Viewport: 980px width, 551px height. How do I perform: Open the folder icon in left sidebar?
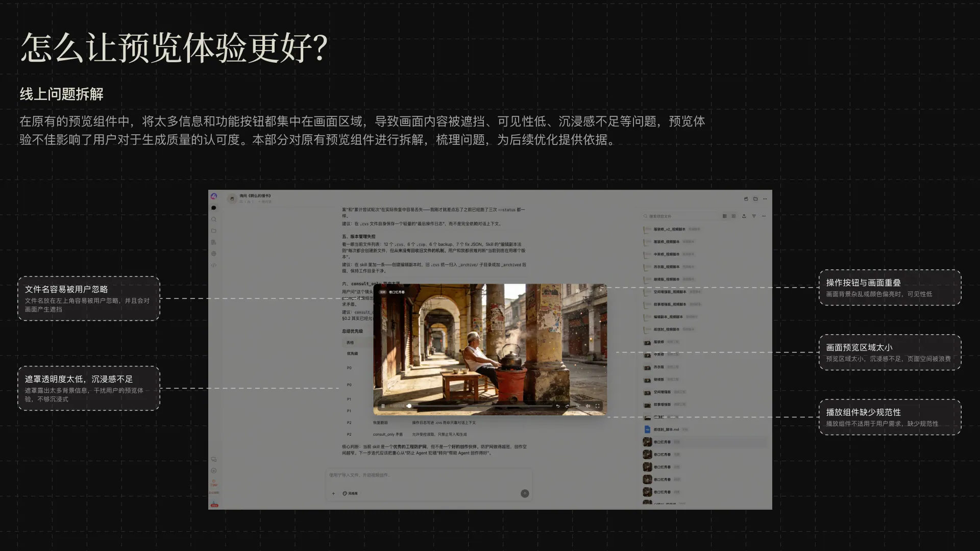(x=214, y=231)
